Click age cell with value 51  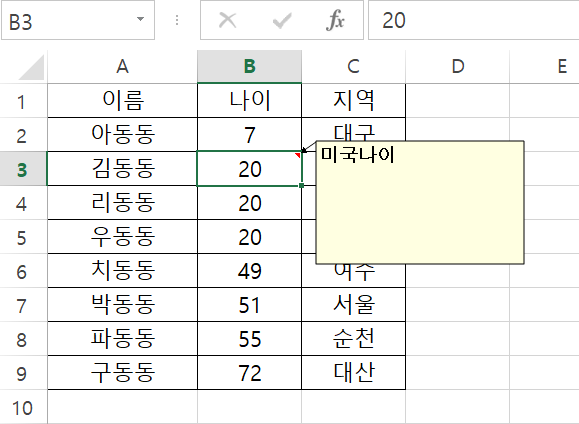(250, 305)
